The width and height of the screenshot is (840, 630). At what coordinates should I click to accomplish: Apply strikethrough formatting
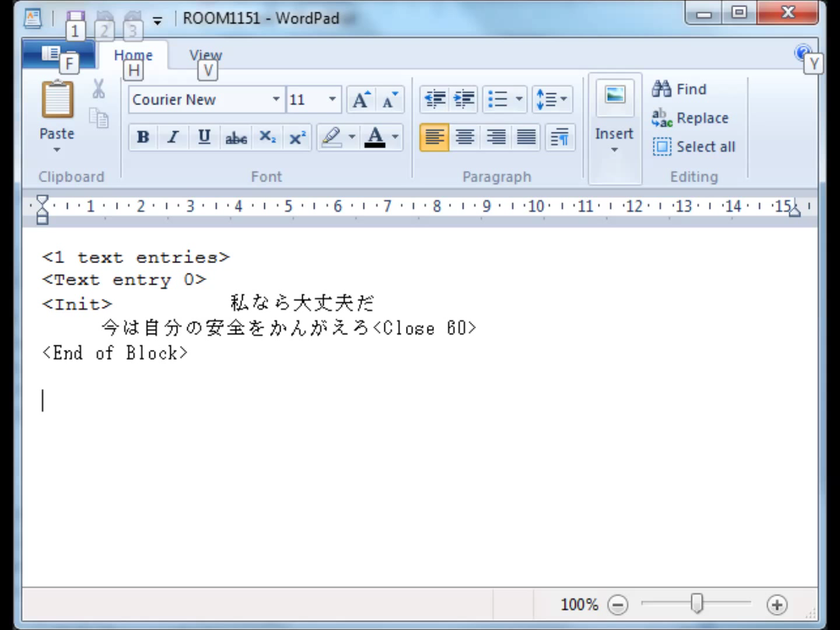[236, 138]
